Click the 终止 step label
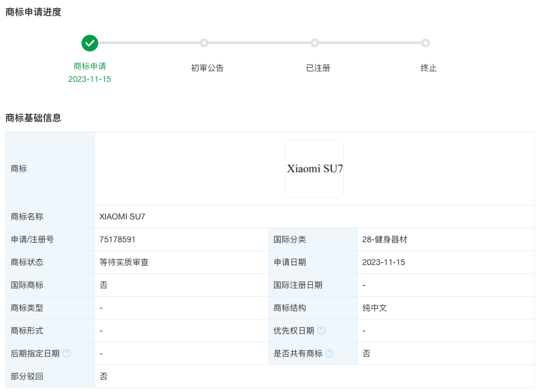The height and width of the screenshot is (392, 538). pyautogui.click(x=429, y=68)
